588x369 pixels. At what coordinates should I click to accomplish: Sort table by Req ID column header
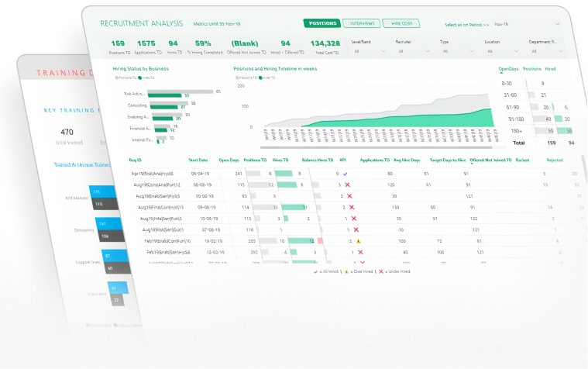pos(136,160)
